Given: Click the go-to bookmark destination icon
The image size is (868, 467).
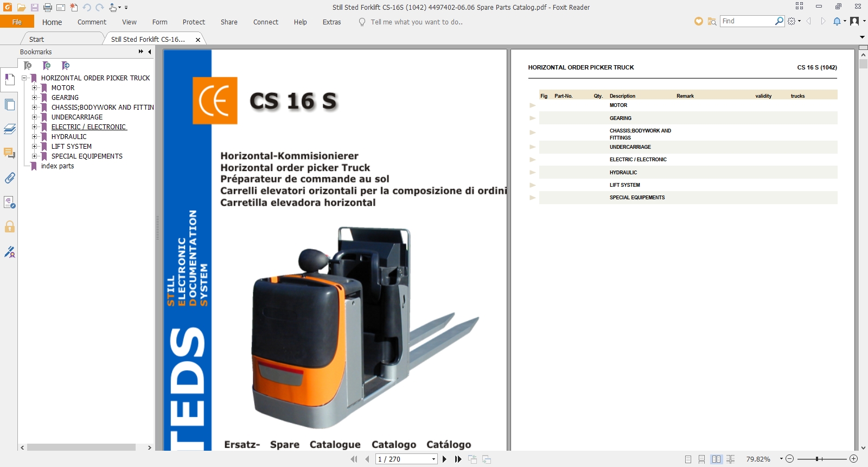Looking at the screenshot, I should tap(66, 66).
